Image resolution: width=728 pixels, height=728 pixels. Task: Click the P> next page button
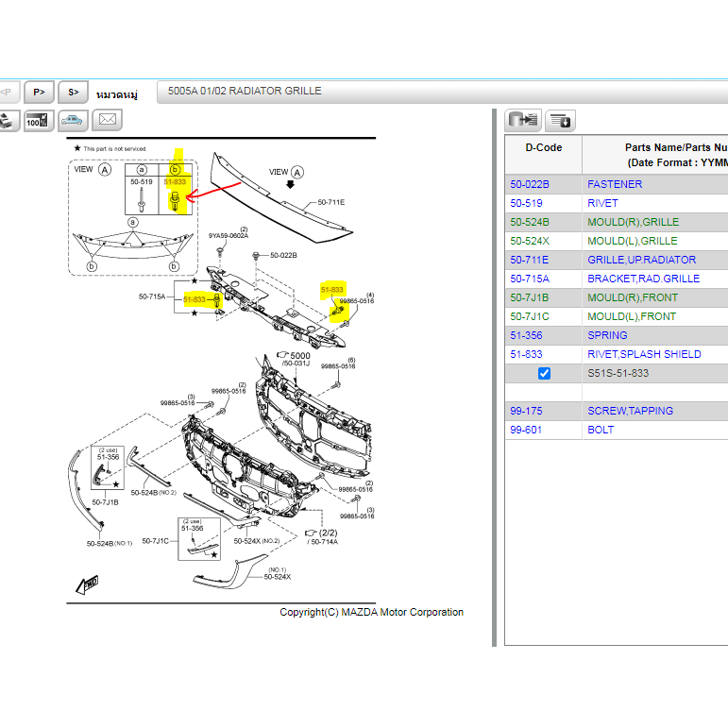point(39,92)
